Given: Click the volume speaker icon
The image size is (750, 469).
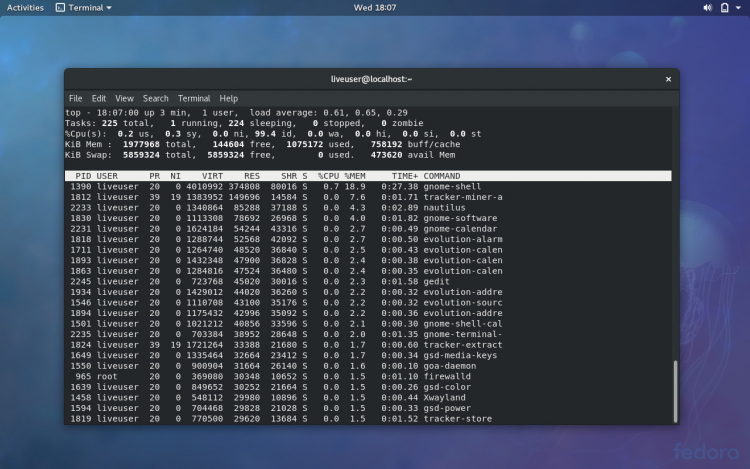Looking at the screenshot, I should pos(709,7).
